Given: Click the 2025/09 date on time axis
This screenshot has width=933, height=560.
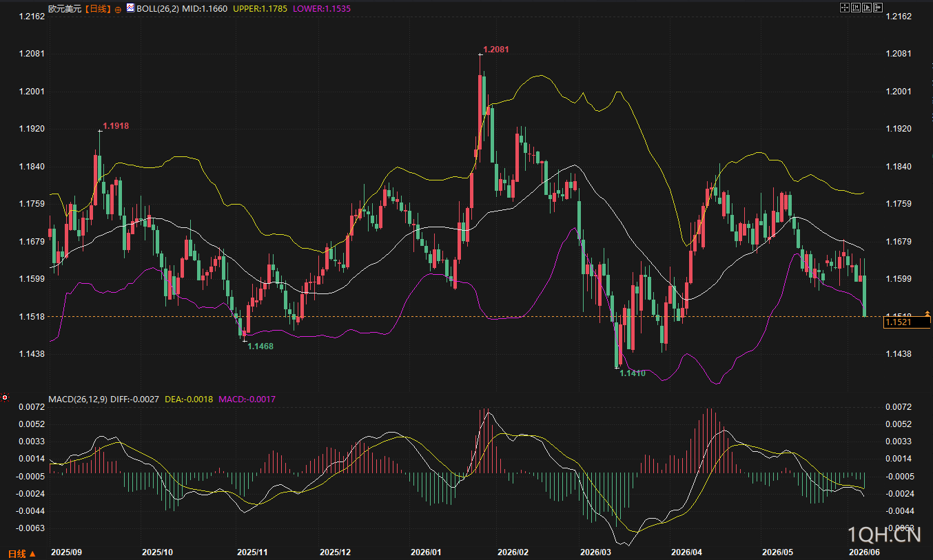Looking at the screenshot, I should (x=67, y=552).
